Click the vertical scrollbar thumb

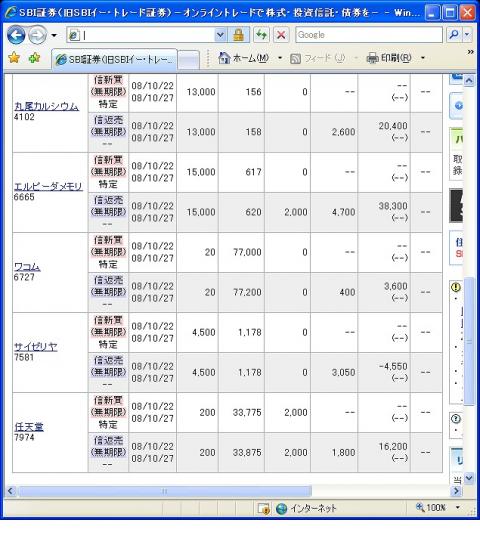tap(469, 341)
